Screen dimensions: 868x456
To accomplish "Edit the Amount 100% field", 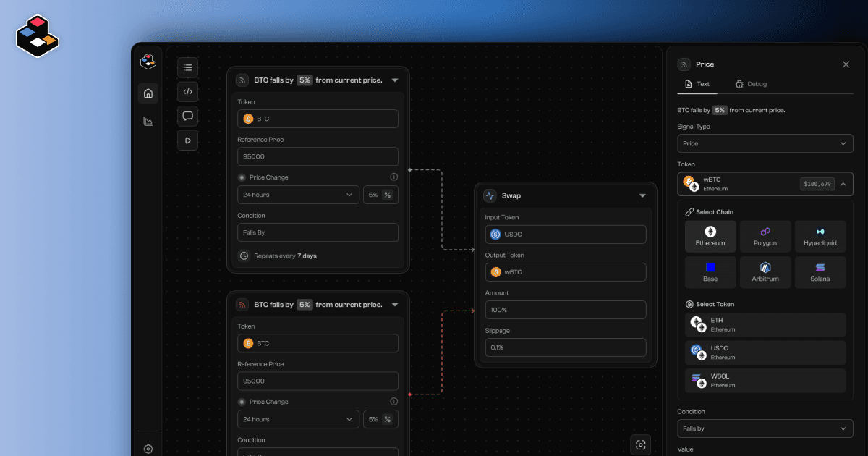I will (566, 310).
